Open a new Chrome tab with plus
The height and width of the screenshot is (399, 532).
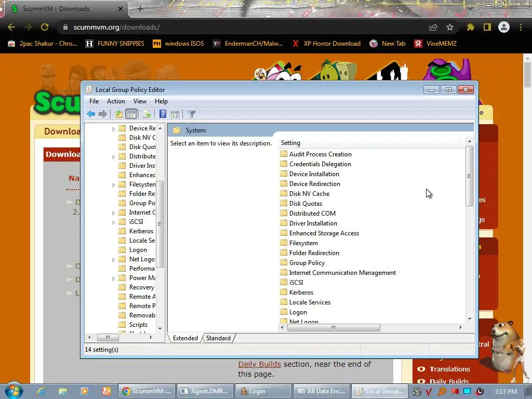click(140, 9)
